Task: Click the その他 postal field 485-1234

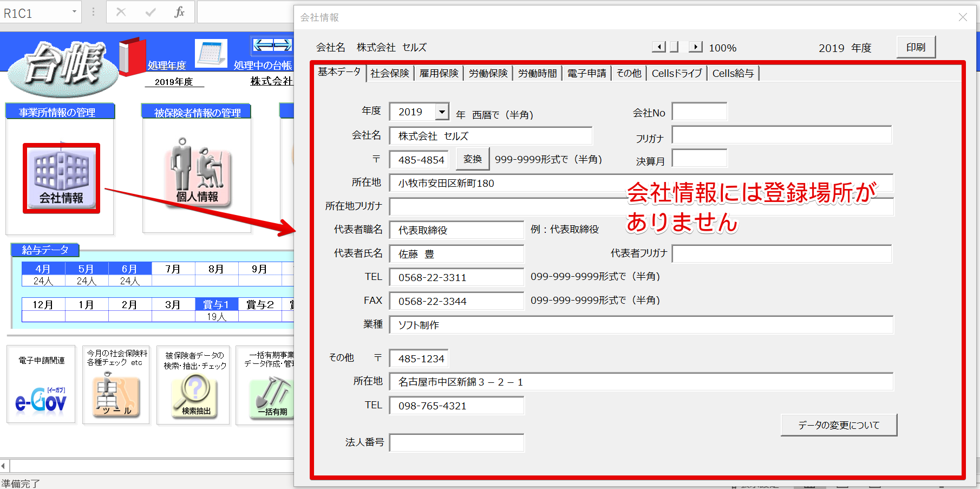Action: click(x=419, y=358)
